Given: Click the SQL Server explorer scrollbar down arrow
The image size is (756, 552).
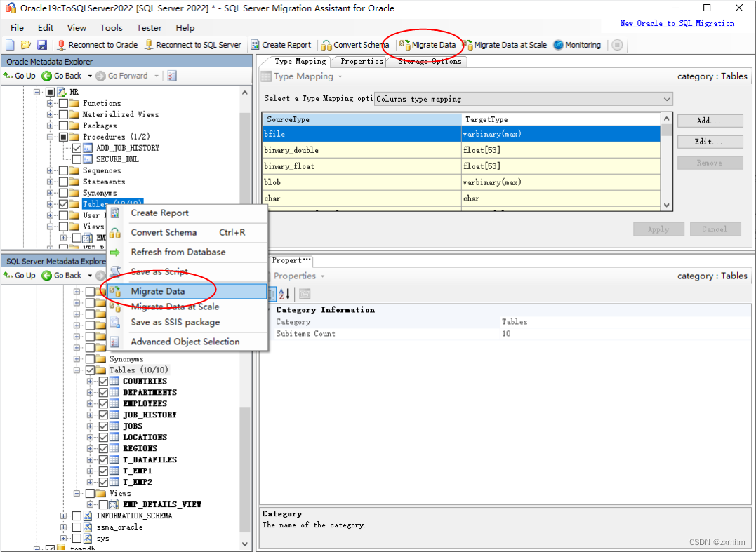Looking at the screenshot, I should tap(245, 544).
